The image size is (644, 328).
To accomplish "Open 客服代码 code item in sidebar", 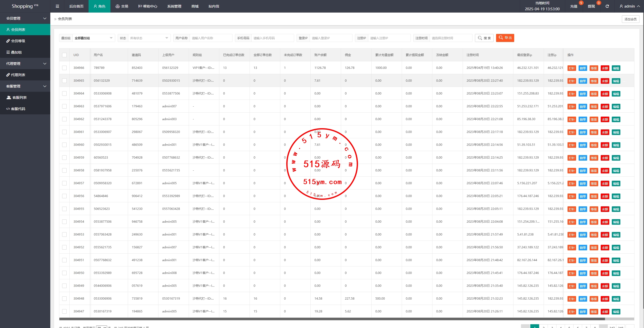I will pos(18,109).
